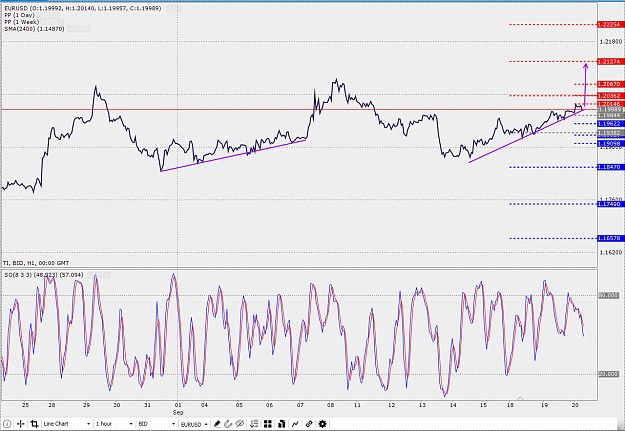Select the pencil drawing tool
The width and height of the screenshot is (625, 431).
217,424
